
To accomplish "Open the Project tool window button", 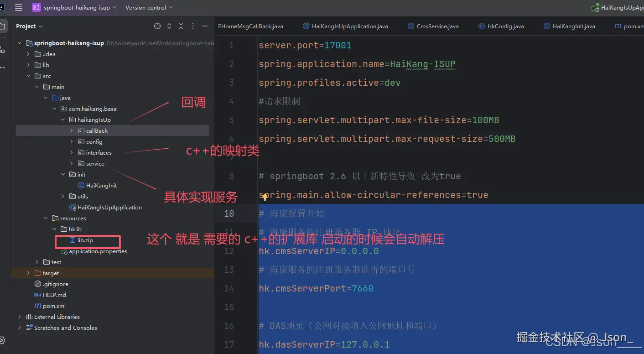I will [4, 26].
